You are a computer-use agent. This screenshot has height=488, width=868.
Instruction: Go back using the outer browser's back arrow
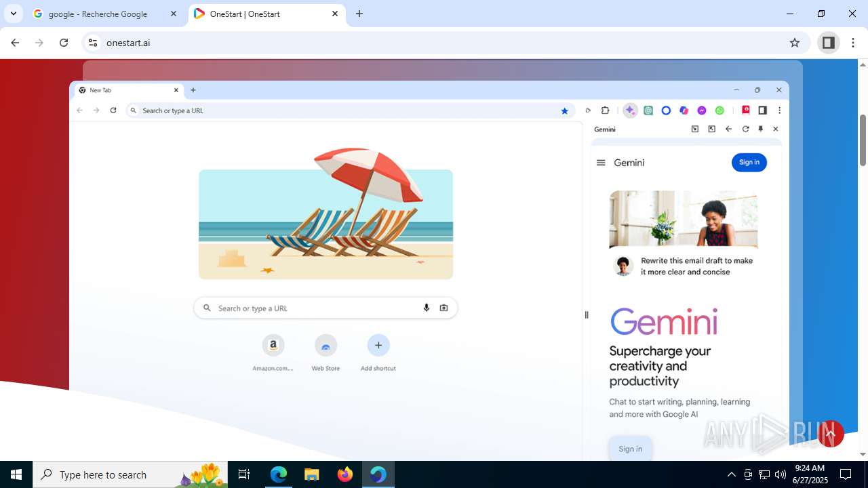(15, 43)
